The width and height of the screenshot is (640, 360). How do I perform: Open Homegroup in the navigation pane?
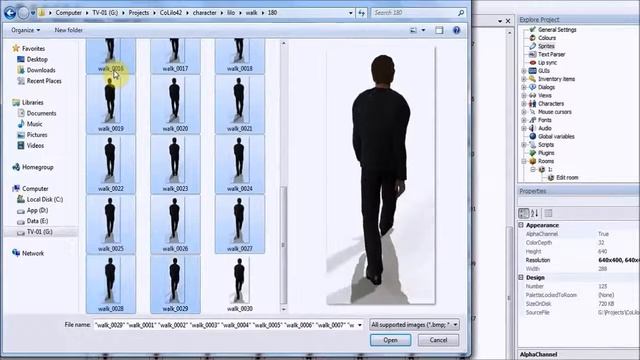tap(38, 167)
